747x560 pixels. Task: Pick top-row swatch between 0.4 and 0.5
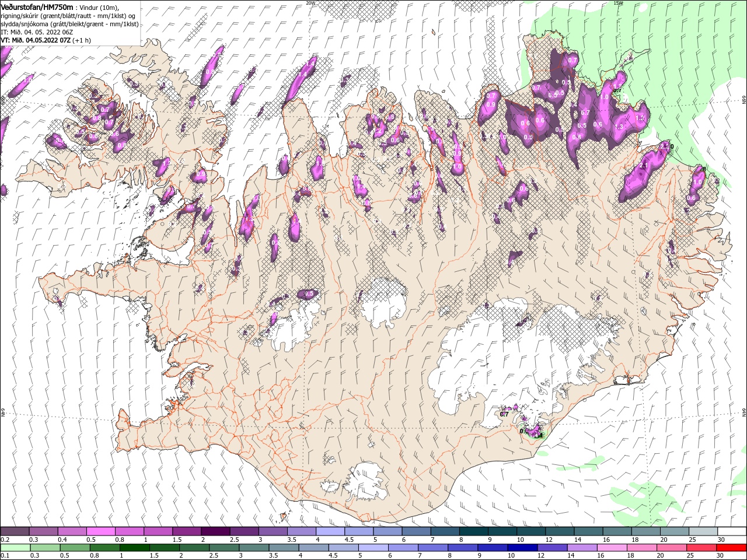(x=72, y=531)
